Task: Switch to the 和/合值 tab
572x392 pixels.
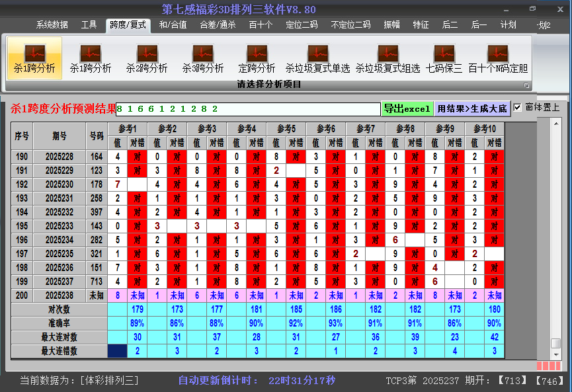Action: (173, 25)
